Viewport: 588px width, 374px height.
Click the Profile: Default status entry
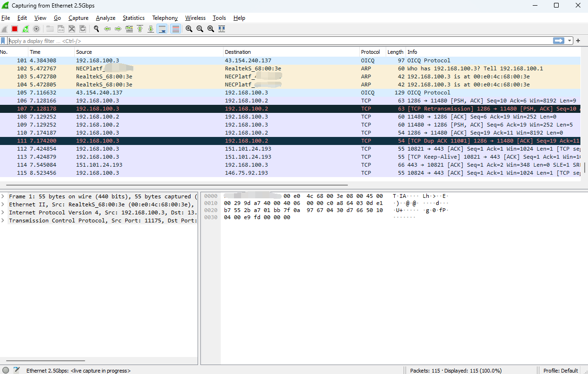[561, 371]
